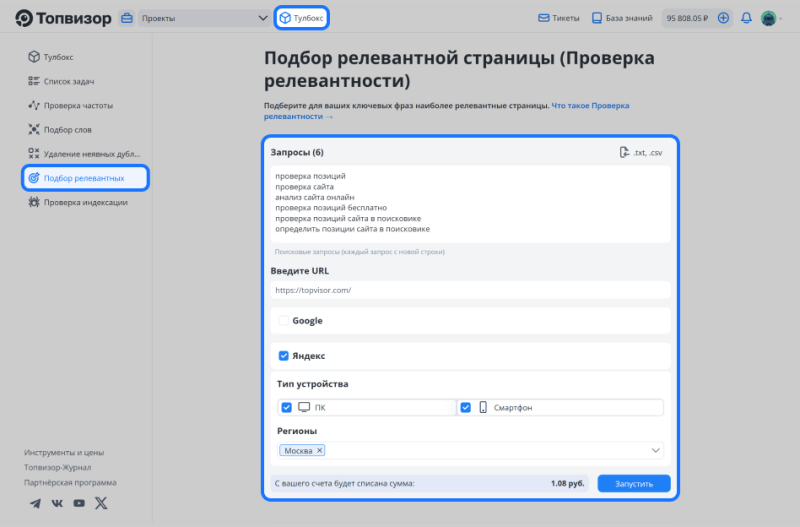Click the URL field https://topvisor.com/

[470, 290]
